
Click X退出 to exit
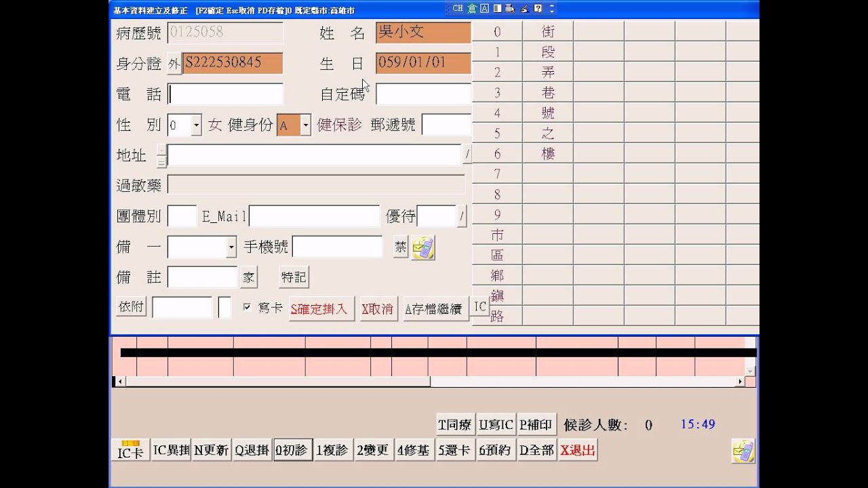coord(578,450)
